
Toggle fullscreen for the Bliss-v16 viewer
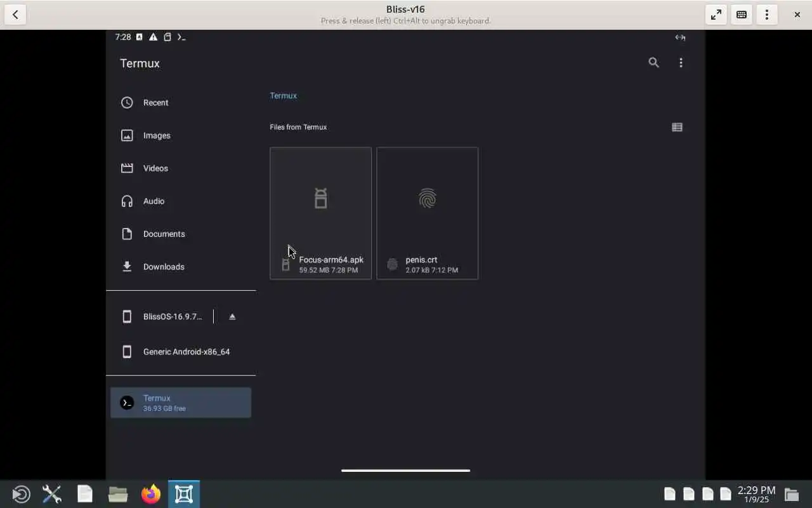(x=716, y=15)
